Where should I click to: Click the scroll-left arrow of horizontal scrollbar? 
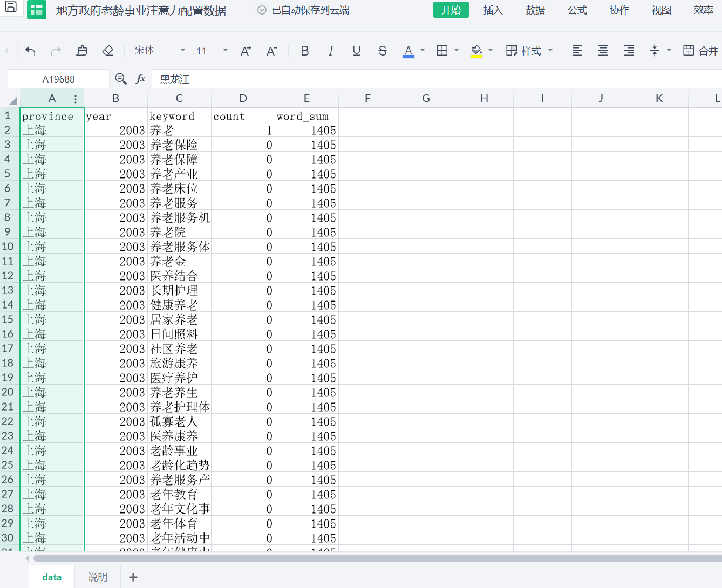pyautogui.click(x=27, y=558)
